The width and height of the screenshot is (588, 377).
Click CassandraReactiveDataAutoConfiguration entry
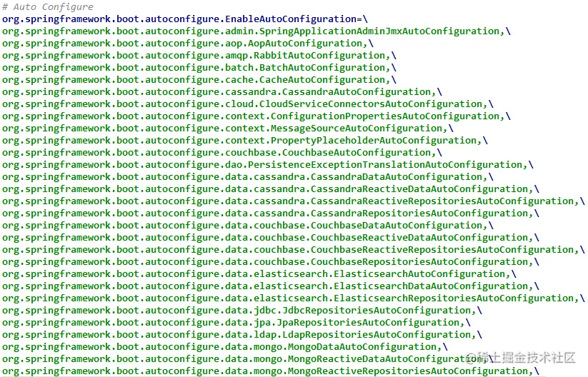pyautogui.click(x=271, y=189)
